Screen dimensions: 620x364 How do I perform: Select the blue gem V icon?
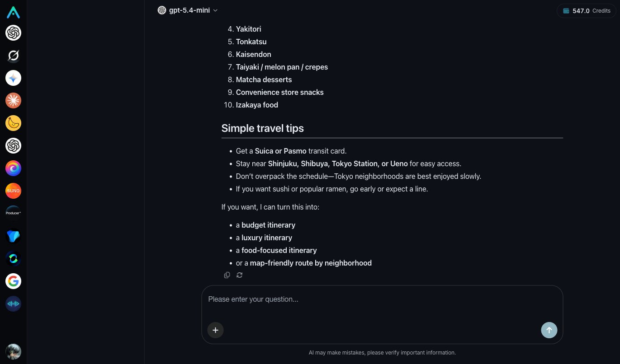pyautogui.click(x=13, y=236)
